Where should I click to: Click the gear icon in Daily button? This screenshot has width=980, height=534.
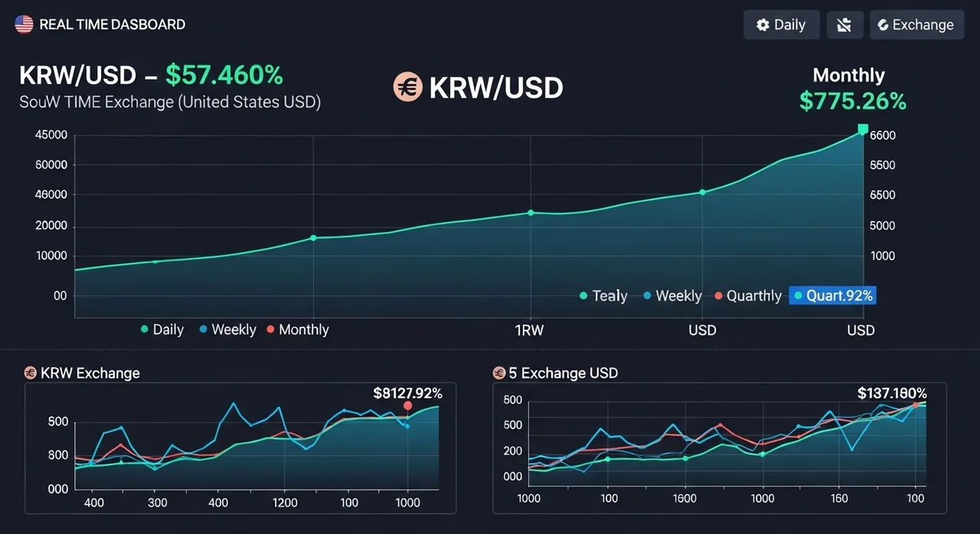click(763, 24)
